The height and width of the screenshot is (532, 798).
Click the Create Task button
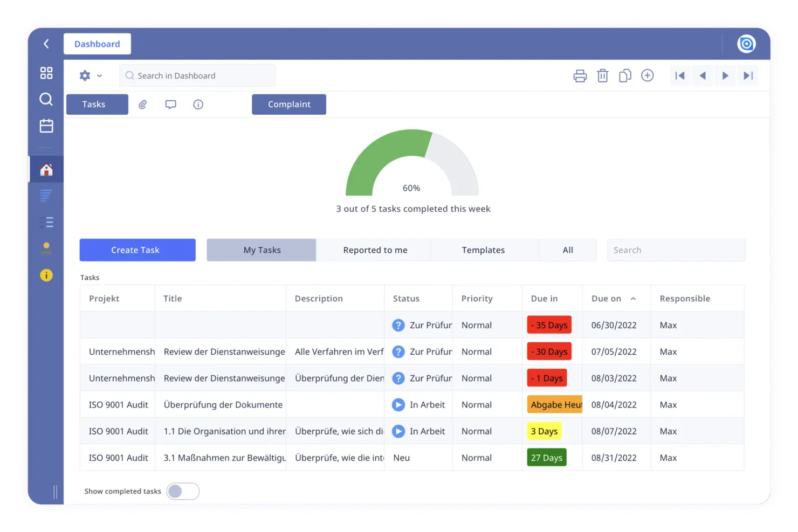point(137,250)
